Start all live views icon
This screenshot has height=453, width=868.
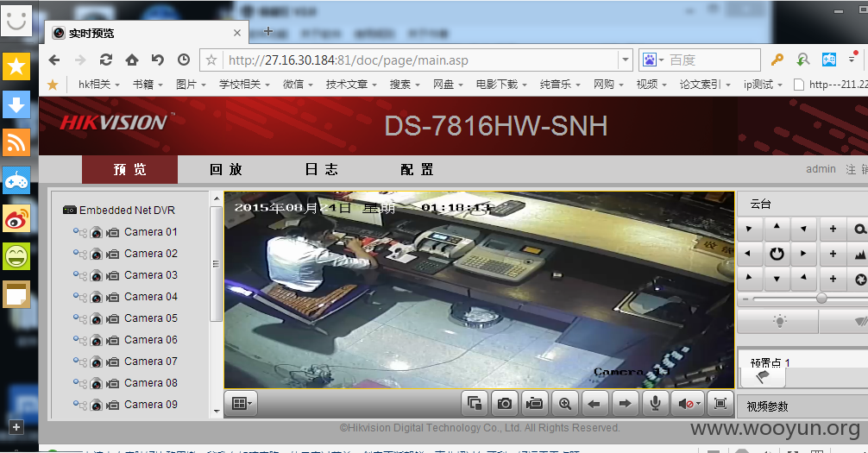coord(475,403)
